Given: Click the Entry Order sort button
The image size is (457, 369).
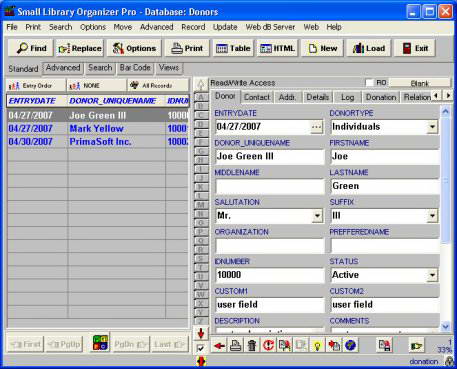Looking at the screenshot, I should (x=36, y=86).
